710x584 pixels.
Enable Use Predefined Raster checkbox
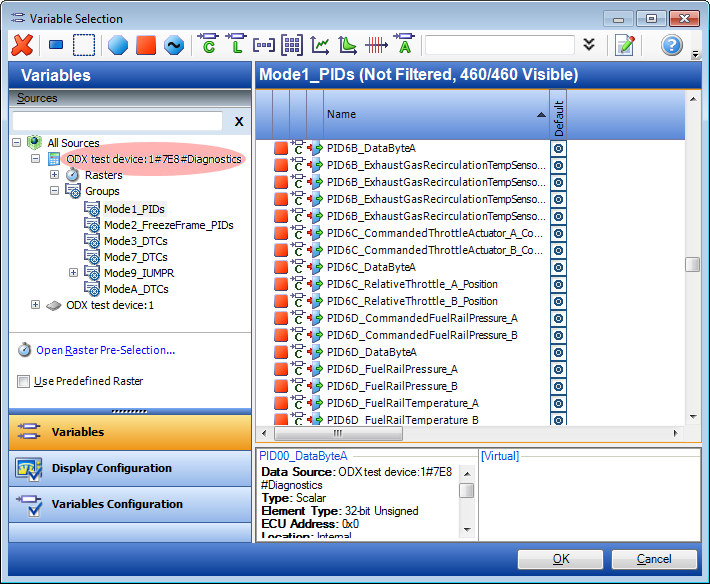23,381
